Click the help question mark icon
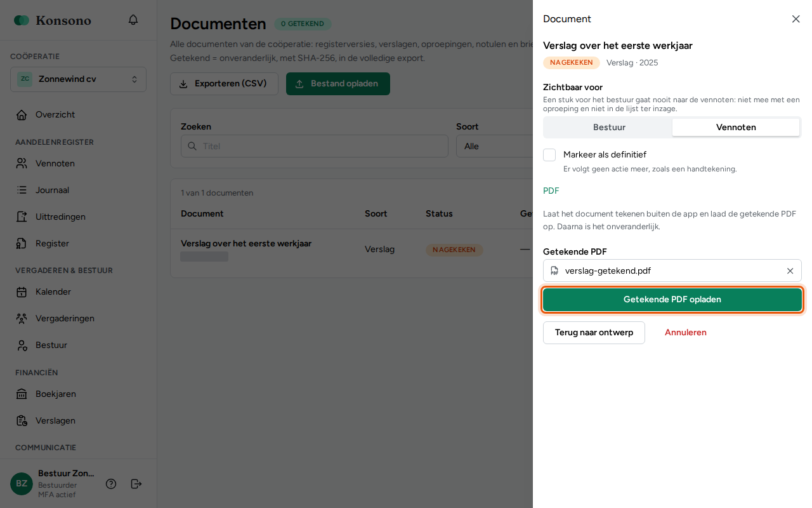 [x=111, y=484]
